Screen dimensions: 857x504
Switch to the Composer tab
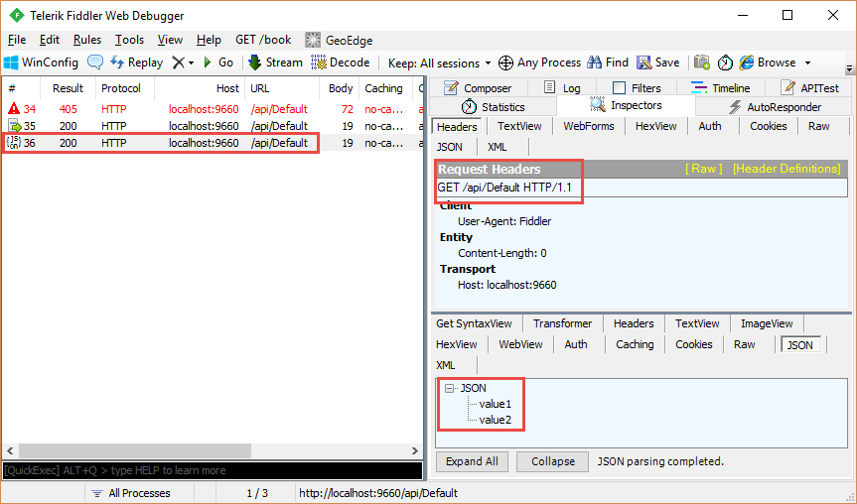pyautogui.click(x=477, y=88)
